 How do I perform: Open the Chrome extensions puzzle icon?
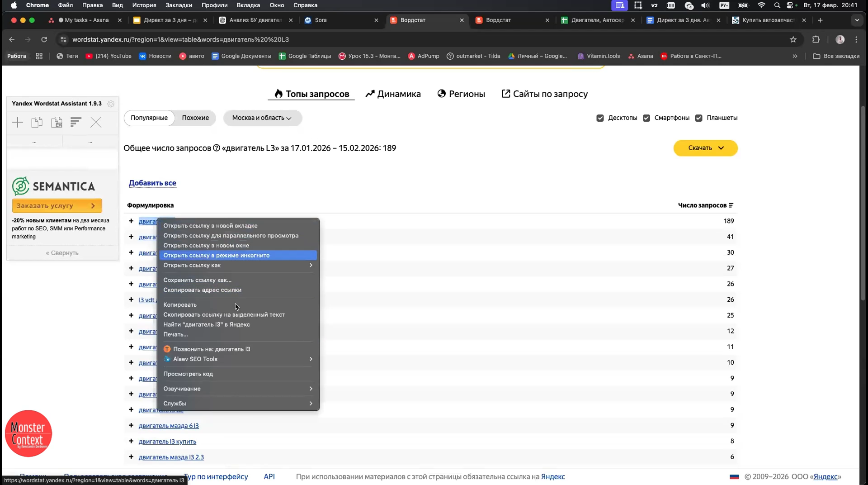(816, 40)
